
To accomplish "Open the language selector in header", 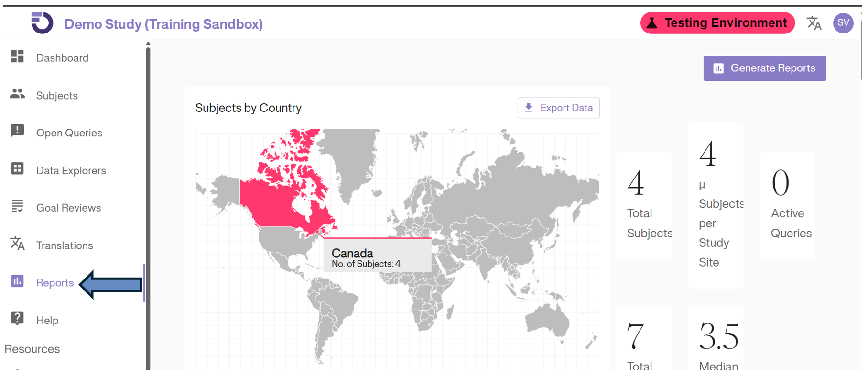I will [x=814, y=23].
